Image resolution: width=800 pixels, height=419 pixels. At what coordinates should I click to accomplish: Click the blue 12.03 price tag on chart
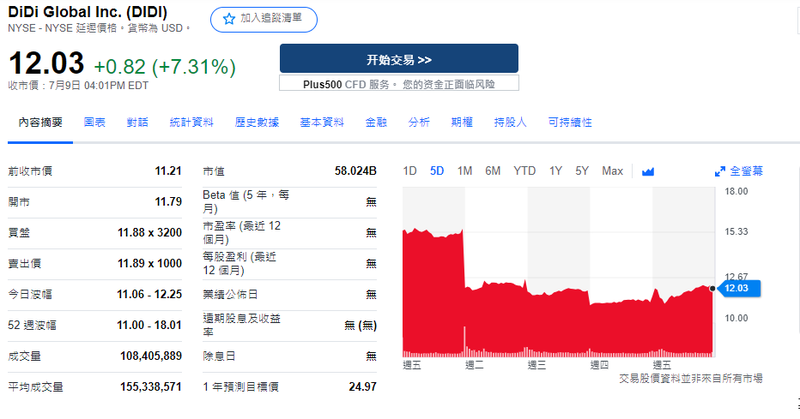(738, 288)
